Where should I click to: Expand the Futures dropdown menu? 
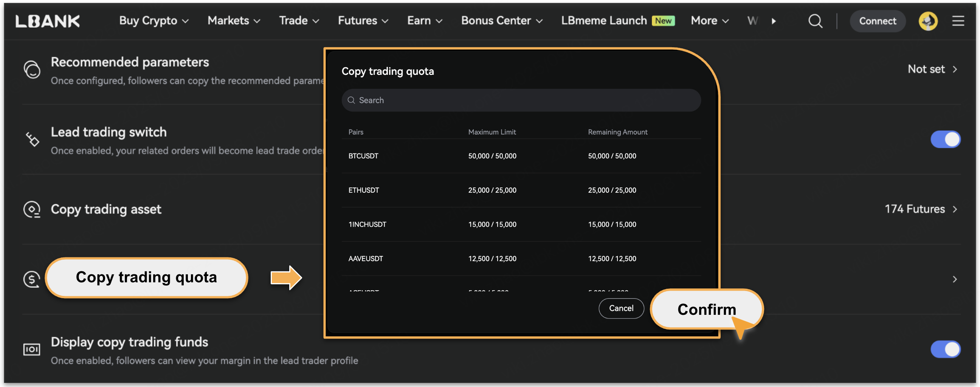pyautogui.click(x=363, y=21)
